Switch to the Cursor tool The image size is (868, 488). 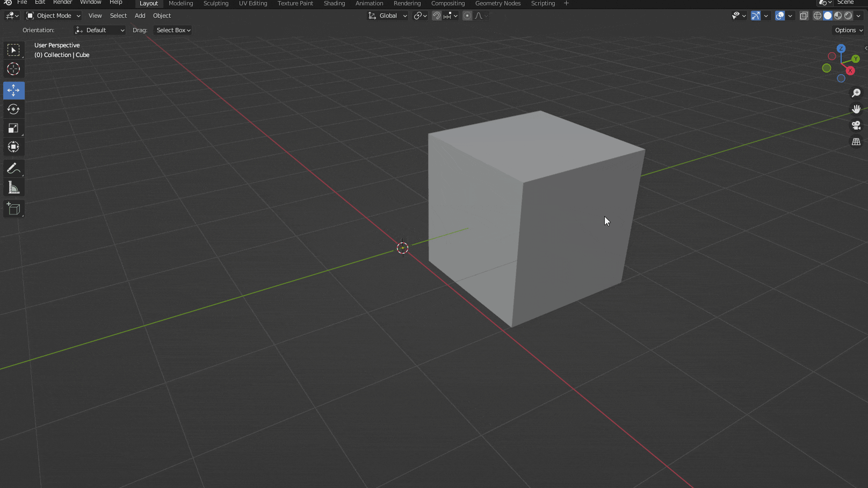[14, 69]
